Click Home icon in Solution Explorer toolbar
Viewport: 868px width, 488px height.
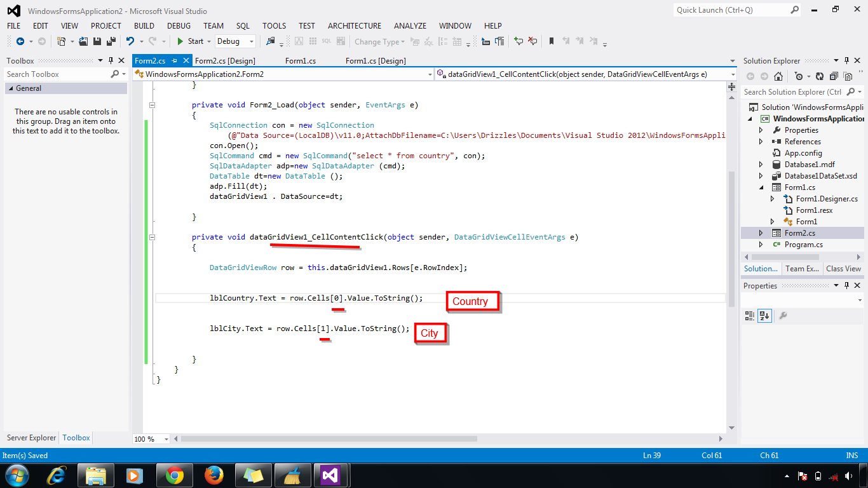point(778,76)
